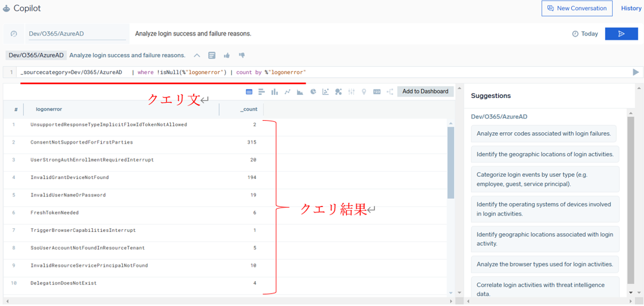Screen dimensions: 644x306
Task: Switch to bubble chart view
Action: pyautogui.click(x=339, y=92)
